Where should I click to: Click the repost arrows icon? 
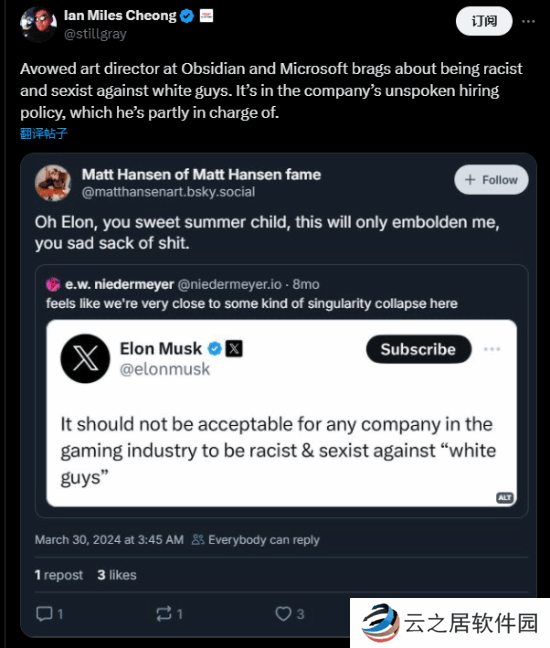(x=164, y=614)
